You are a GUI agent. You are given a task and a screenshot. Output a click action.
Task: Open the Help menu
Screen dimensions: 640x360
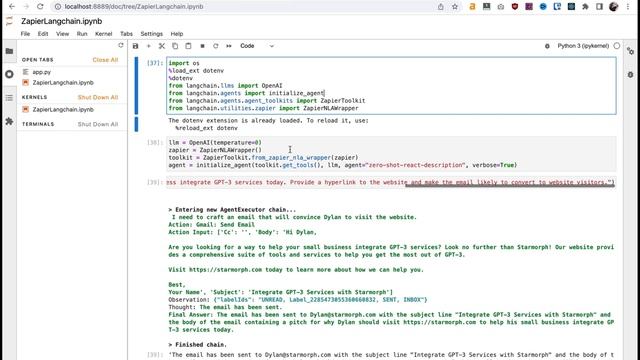point(177,34)
